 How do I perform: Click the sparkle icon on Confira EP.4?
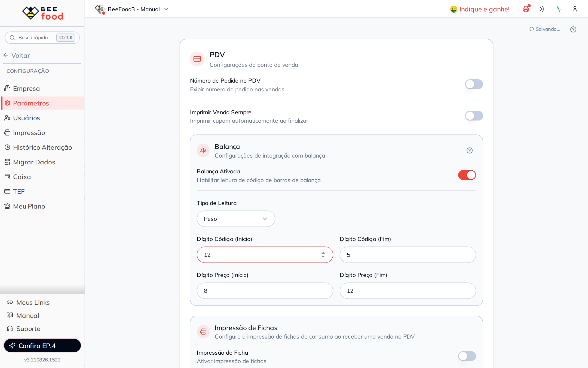coord(12,346)
